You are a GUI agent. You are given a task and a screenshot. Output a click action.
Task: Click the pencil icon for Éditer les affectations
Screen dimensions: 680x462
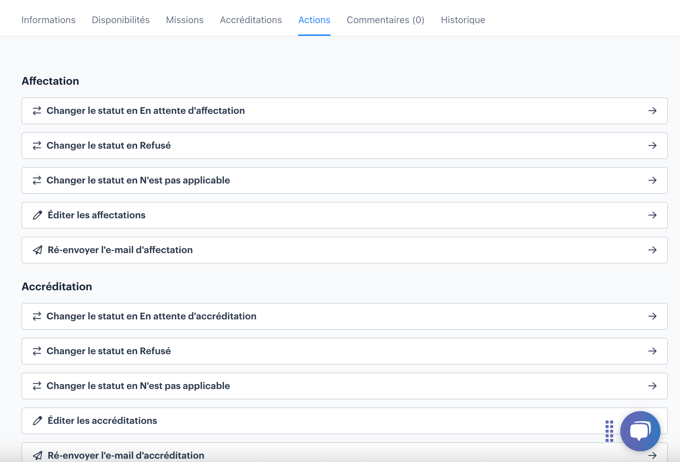click(x=37, y=215)
